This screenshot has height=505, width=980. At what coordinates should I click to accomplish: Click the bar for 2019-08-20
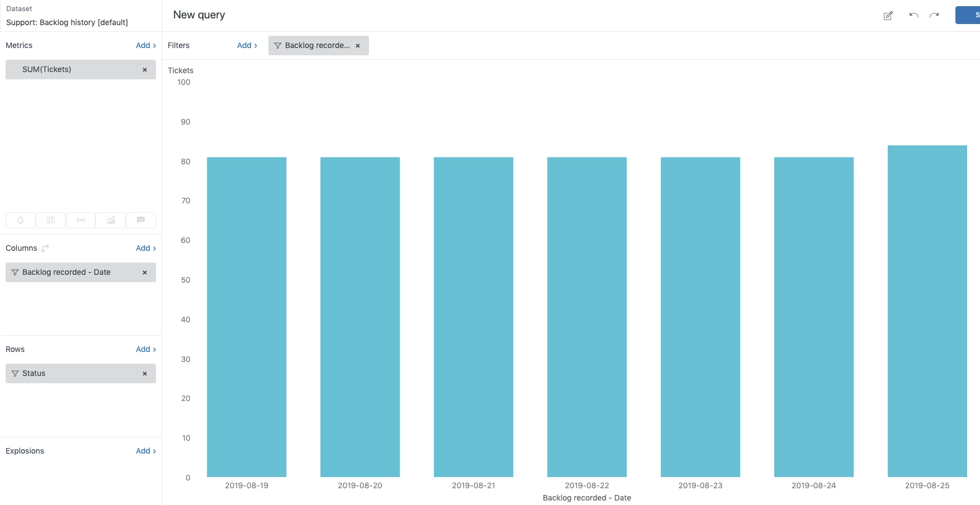tap(360, 317)
